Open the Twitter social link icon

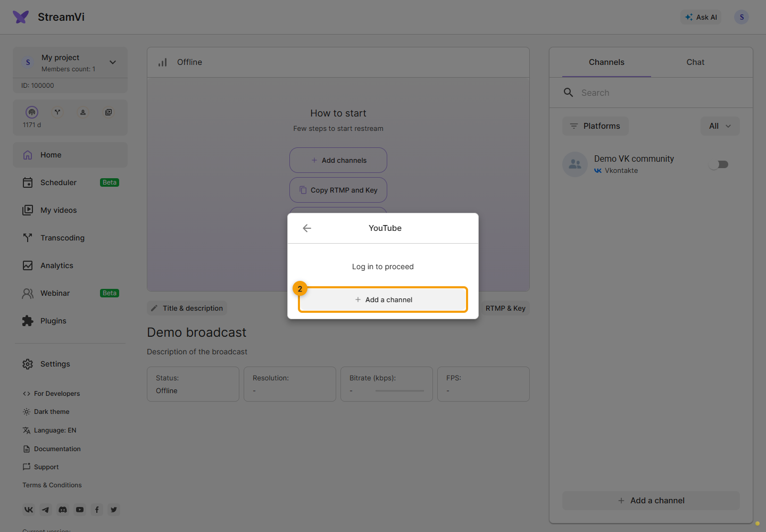tap(114, 510)
